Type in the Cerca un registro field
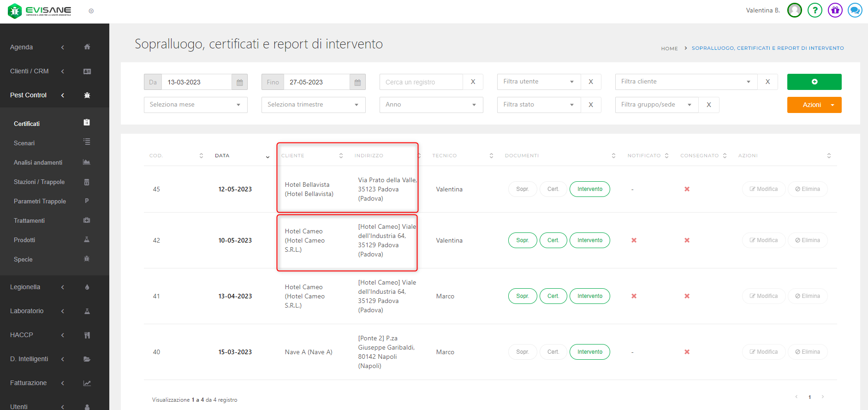The image size is (868, 410). 421,82
